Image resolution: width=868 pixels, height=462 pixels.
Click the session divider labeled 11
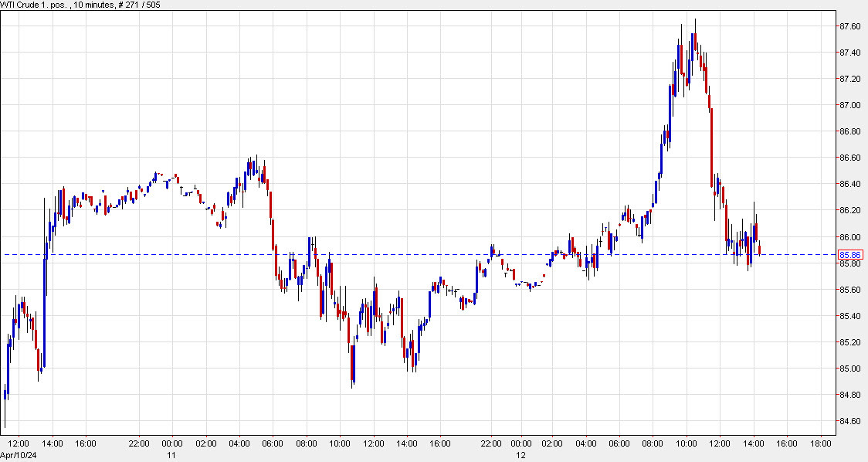(172, 454)
